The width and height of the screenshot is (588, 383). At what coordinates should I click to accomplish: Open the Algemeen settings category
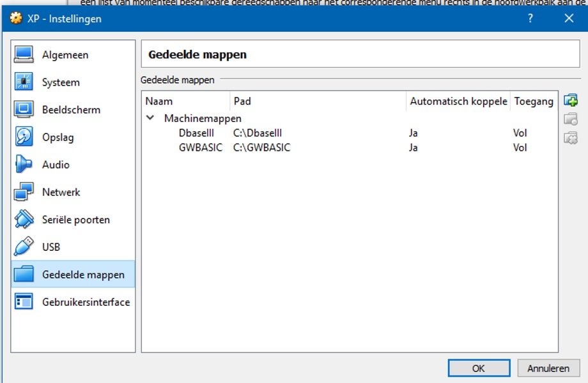click(73, 55)
